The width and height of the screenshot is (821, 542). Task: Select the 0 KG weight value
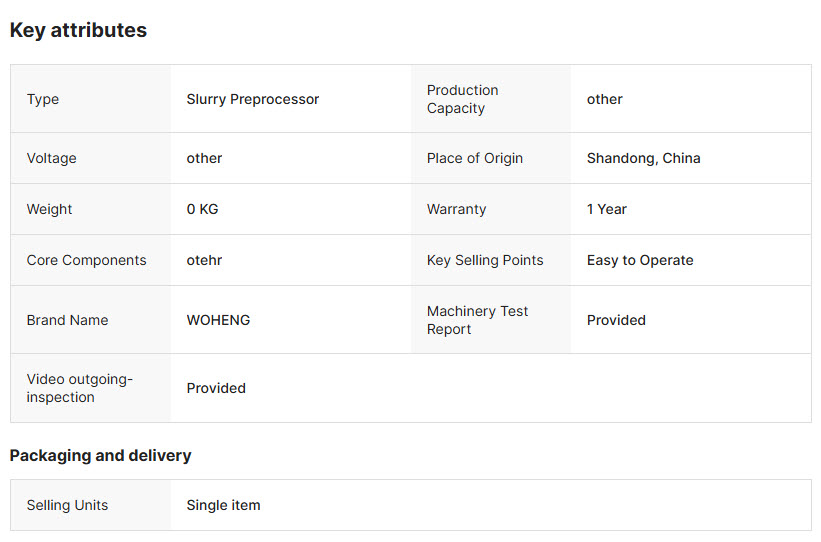pos(202,209)
